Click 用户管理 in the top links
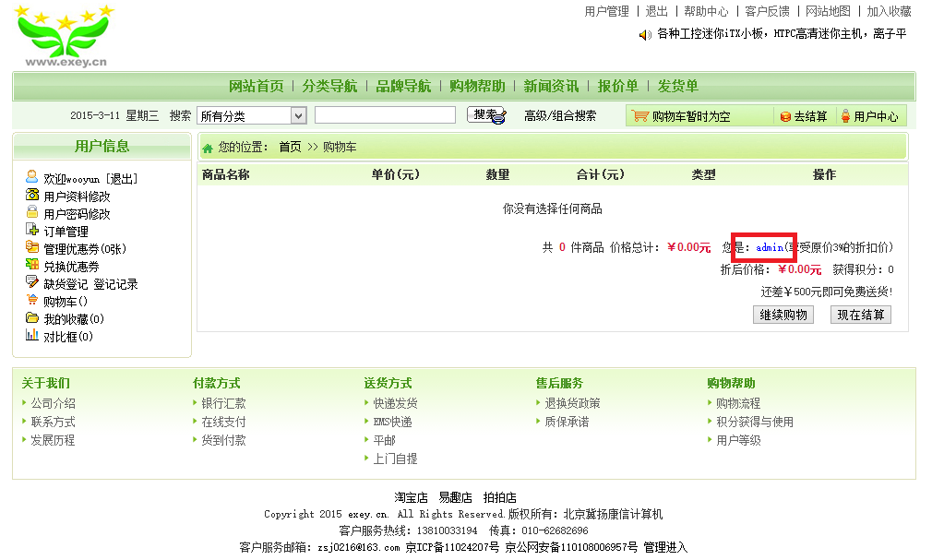The image size is (944, 560). pos(606,11)
